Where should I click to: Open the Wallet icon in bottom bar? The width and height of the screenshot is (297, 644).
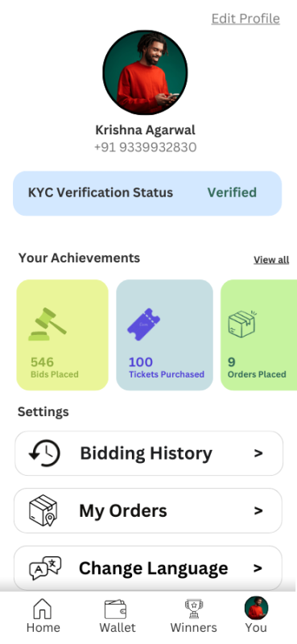coord(115,609)
